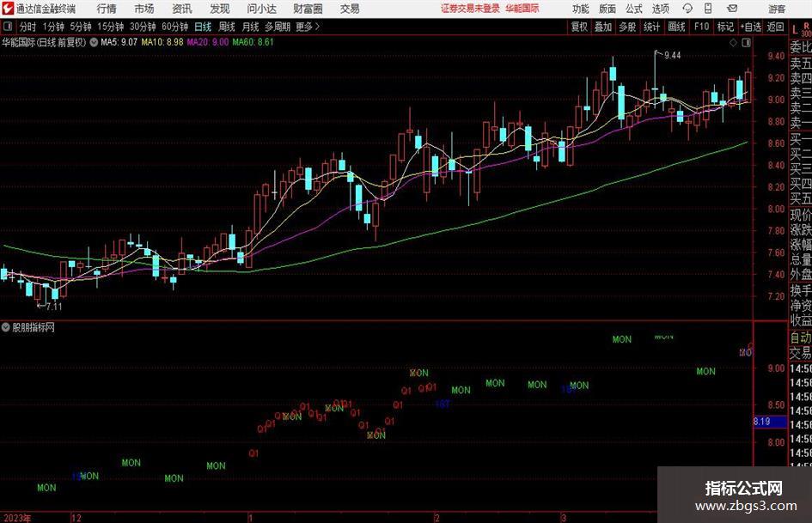The image size is (812, 523).
Task: Open the 交易 menu
Action: (350, 9)
